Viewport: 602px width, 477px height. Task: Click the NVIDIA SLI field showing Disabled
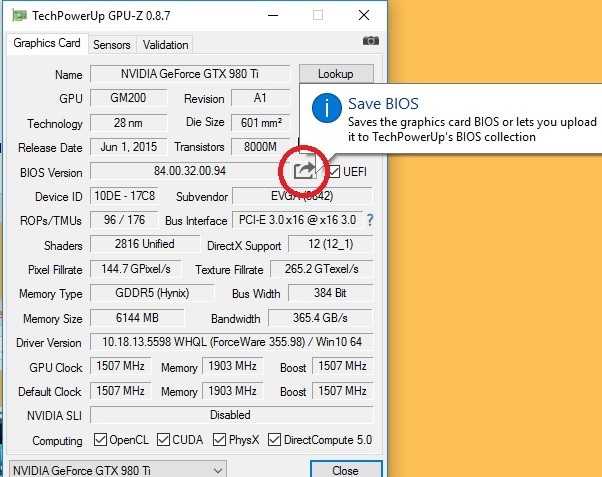pyautogui.click(x=232, y=415)
